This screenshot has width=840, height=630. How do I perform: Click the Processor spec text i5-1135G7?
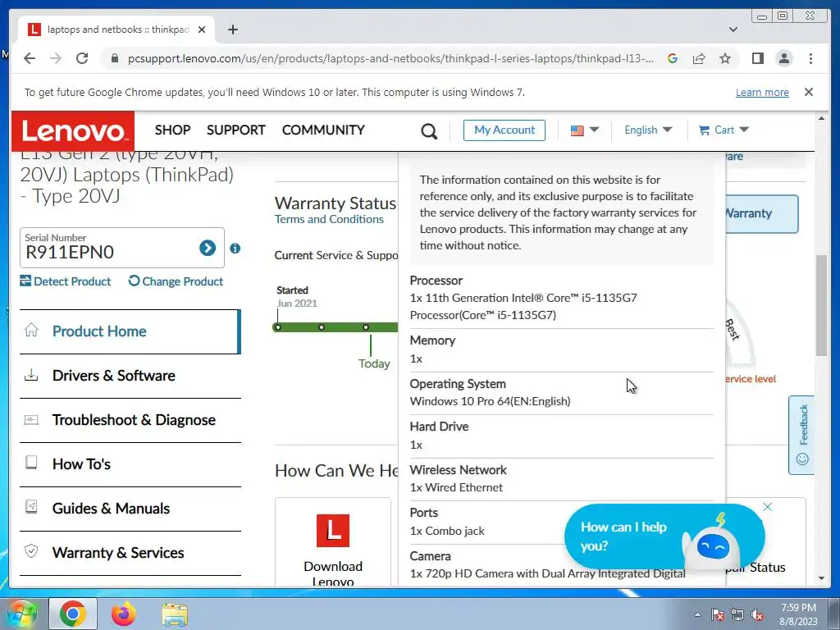[x=523, y=307]
